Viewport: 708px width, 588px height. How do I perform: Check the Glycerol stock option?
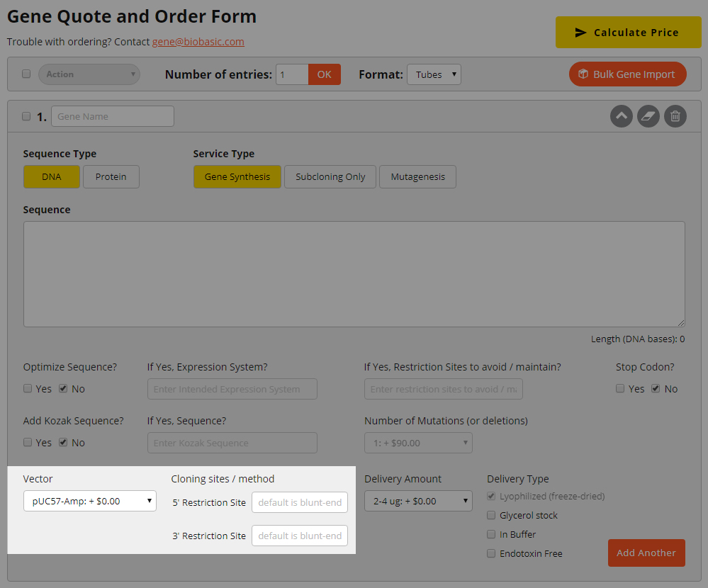click(491, 515)
